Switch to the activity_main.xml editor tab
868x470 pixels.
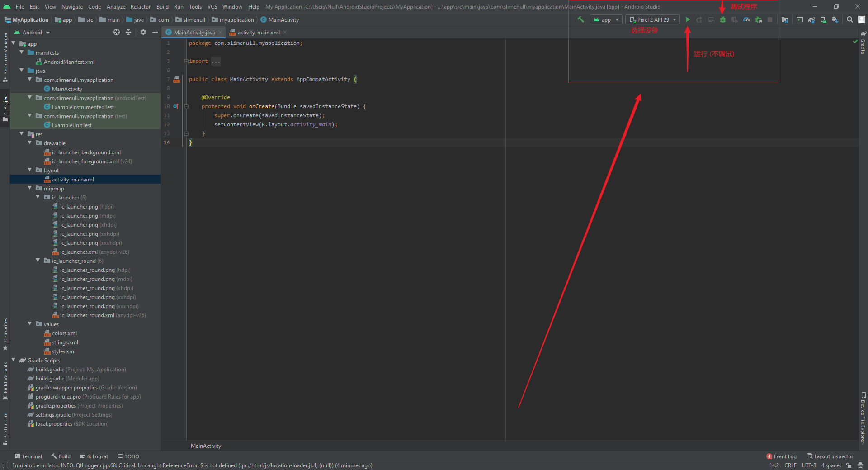point(259,32)
